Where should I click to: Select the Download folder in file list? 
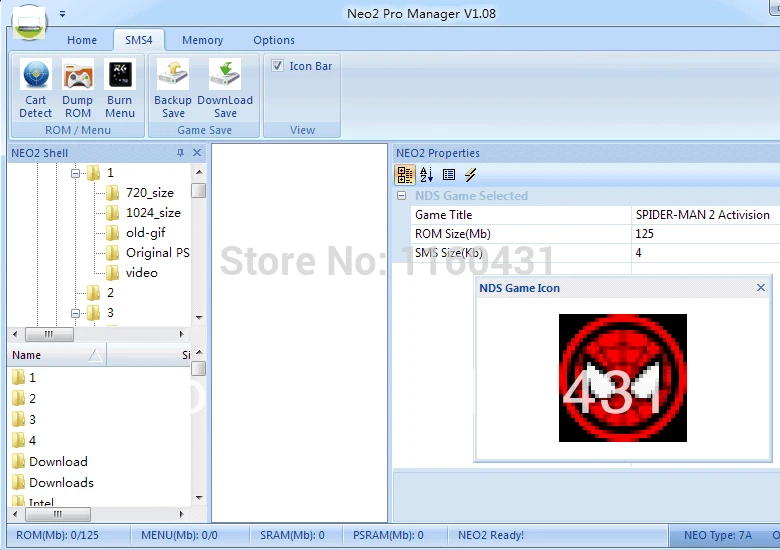tap(58, 461)
